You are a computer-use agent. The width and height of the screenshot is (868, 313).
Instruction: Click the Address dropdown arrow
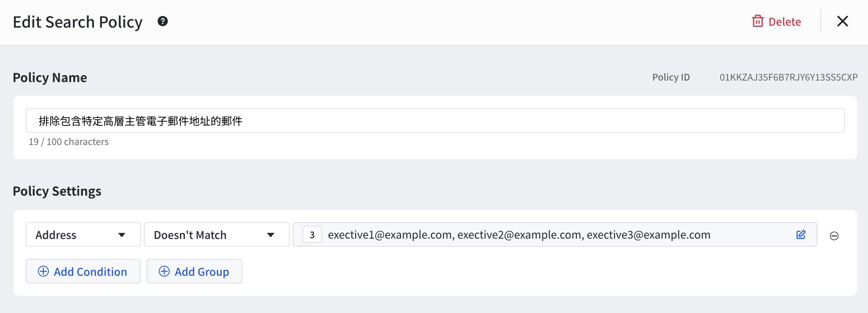[122, 235]
